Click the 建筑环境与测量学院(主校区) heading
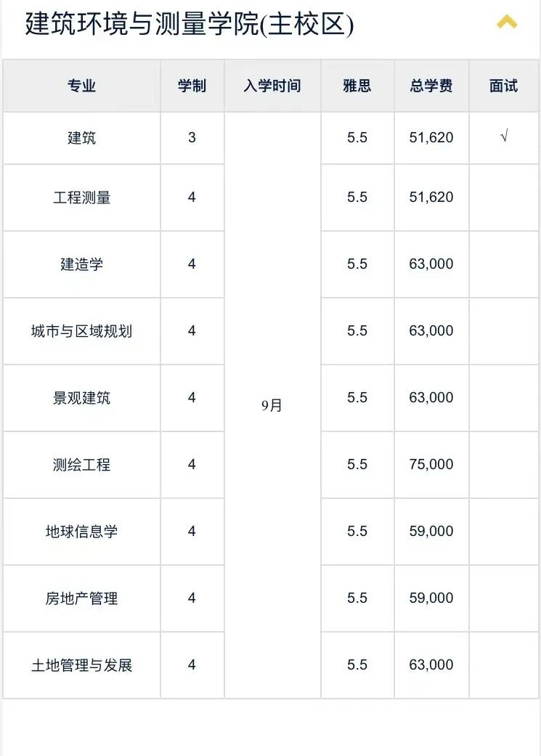This screenshot has width=541, height=756. 190,24
